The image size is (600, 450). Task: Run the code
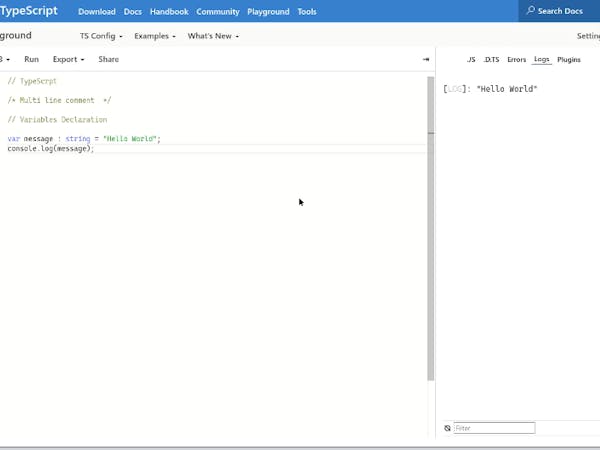[x=31, y=59]
